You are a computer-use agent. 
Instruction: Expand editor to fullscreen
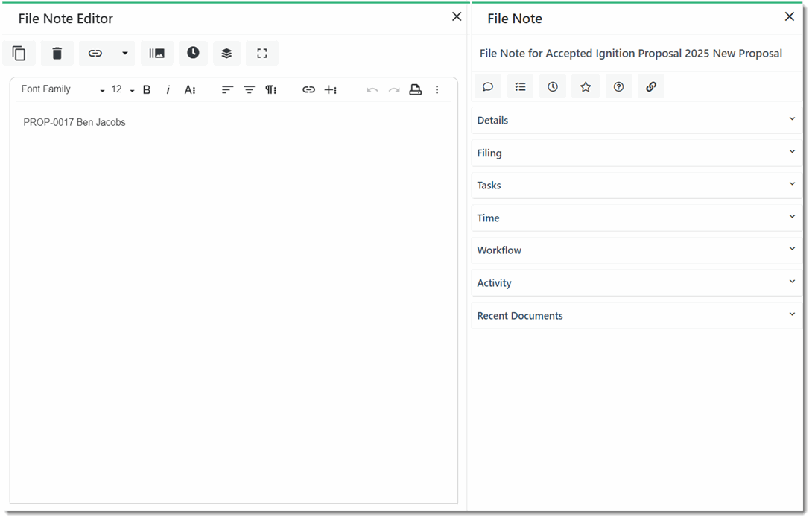(262, 54)
